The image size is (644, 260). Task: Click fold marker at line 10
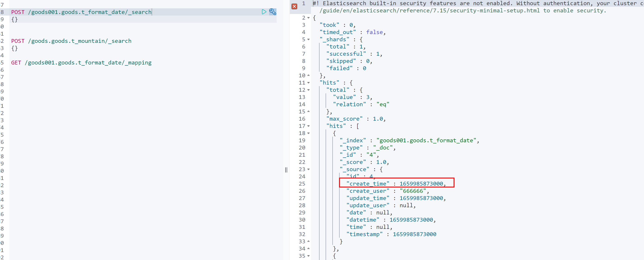[308, 76]
